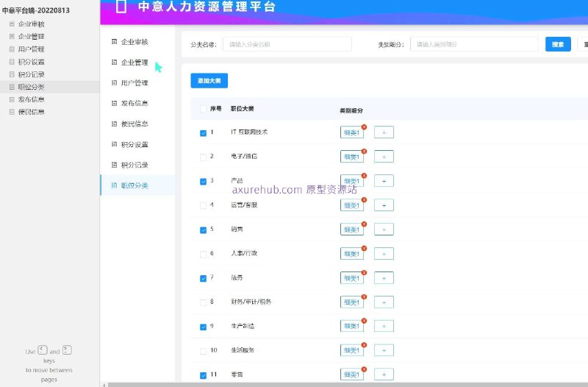Screen dimensions: 588x387
Task: Click the left arrow key hint icon
Action: [x=43, y=350]
